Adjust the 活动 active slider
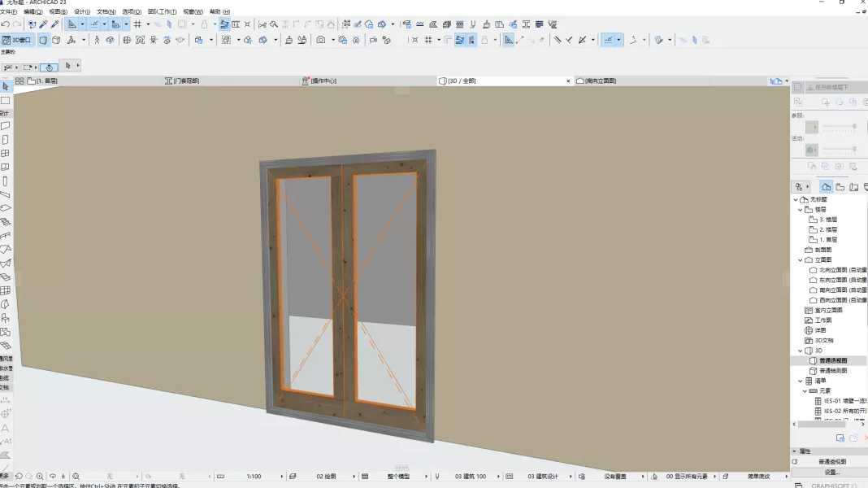Image resolution: width=868 pixels, height=488 pixels. pyautogui.click(x=840, y=150)
